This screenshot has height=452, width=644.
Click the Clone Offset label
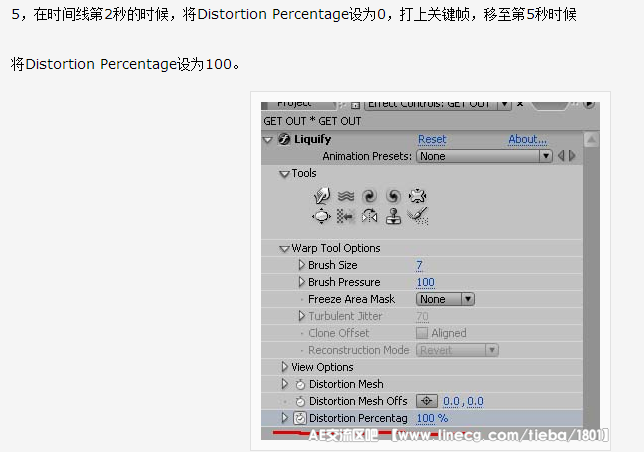pyautogui.click(x=338, y=333)
